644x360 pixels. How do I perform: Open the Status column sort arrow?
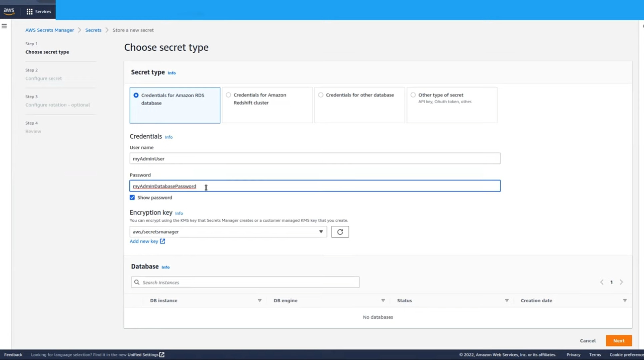pos(507,301)
